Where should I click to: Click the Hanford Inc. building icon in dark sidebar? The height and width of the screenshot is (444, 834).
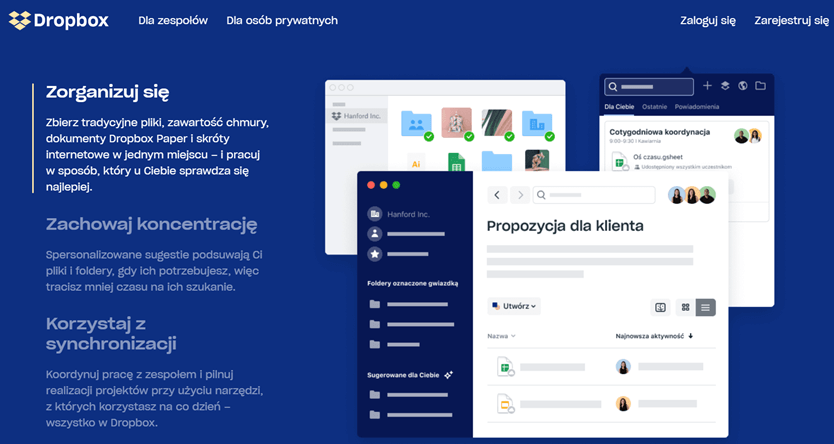point(375,214)
